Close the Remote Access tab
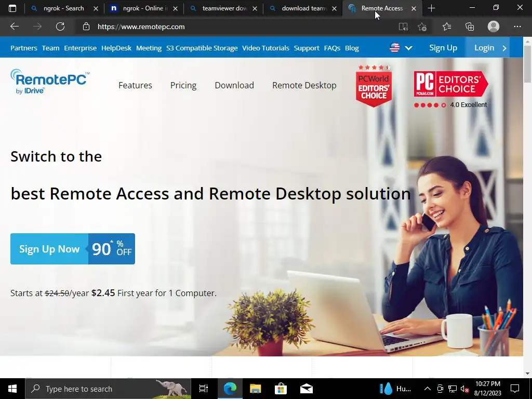The height and width of the screenshot is (399, 532). tap(414, 8)
